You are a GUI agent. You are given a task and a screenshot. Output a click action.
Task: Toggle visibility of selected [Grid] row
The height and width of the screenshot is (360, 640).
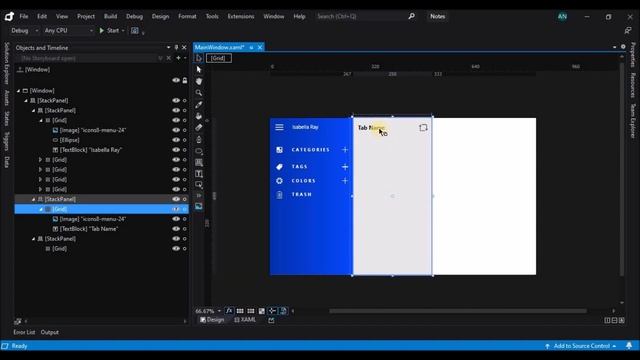176,209
